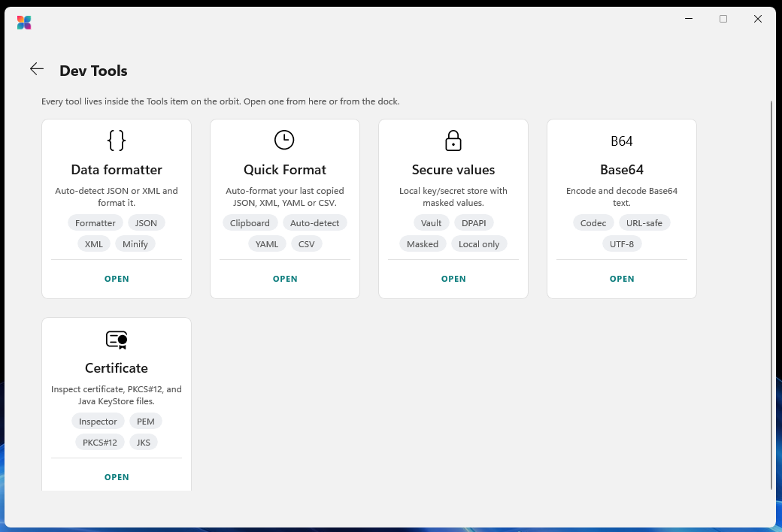Click the Codec tag chip
Screen dimensions: 782x532
coord(593,223)
